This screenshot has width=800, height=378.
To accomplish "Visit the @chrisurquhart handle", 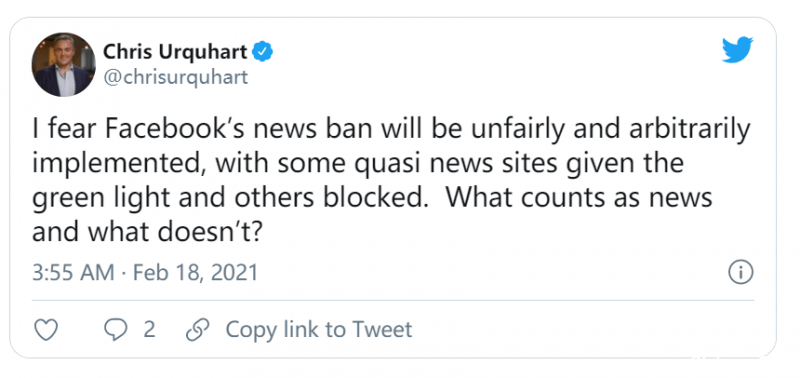I will click(176, 77).
